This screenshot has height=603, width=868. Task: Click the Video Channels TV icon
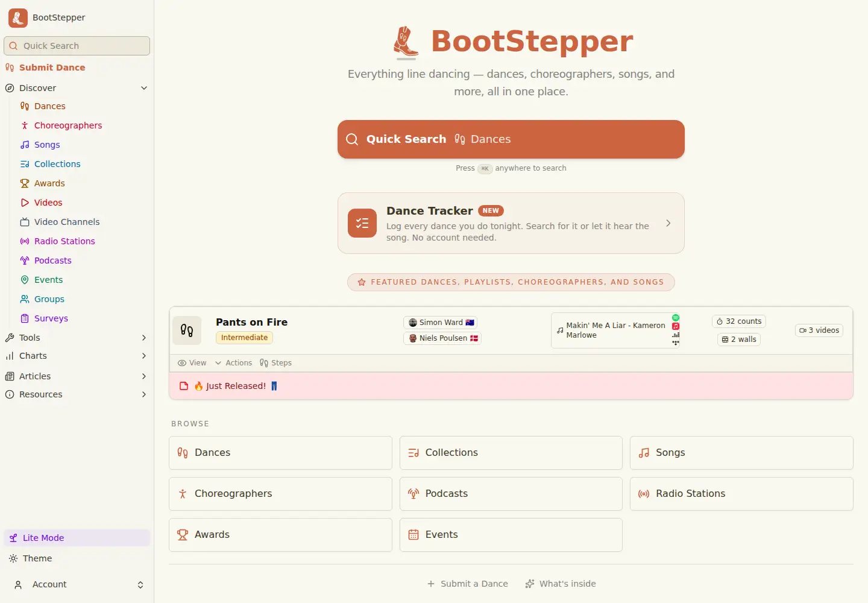coord(25,222)
